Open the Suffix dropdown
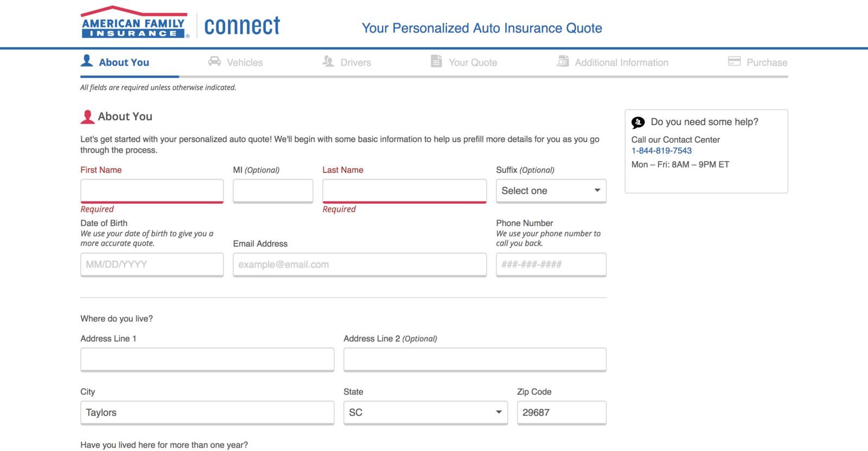The height and width of the screenshot is (451, 868). click(551, 191)
